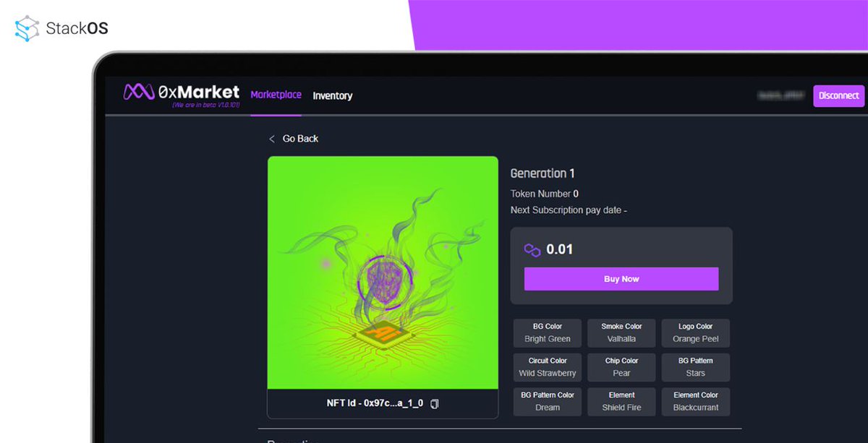This screenshot has height=443, width=868.
Task: Click the beta version V1.0.101 notice
Action: click(205, 106)
